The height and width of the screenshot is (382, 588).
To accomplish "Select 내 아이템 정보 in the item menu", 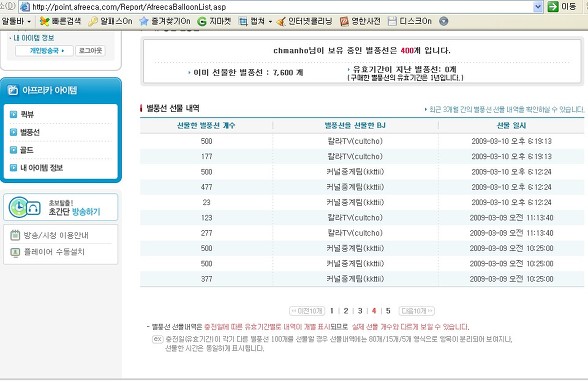I will coord(42,168).
